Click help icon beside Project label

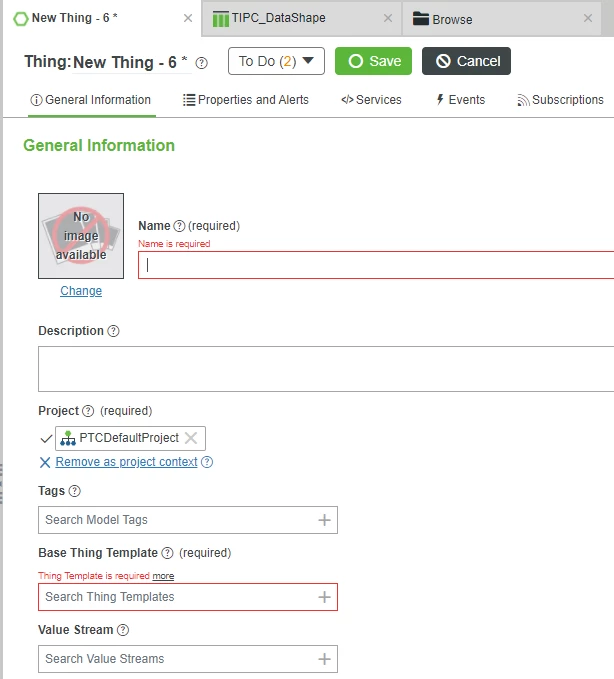click(x=88, y=411)
